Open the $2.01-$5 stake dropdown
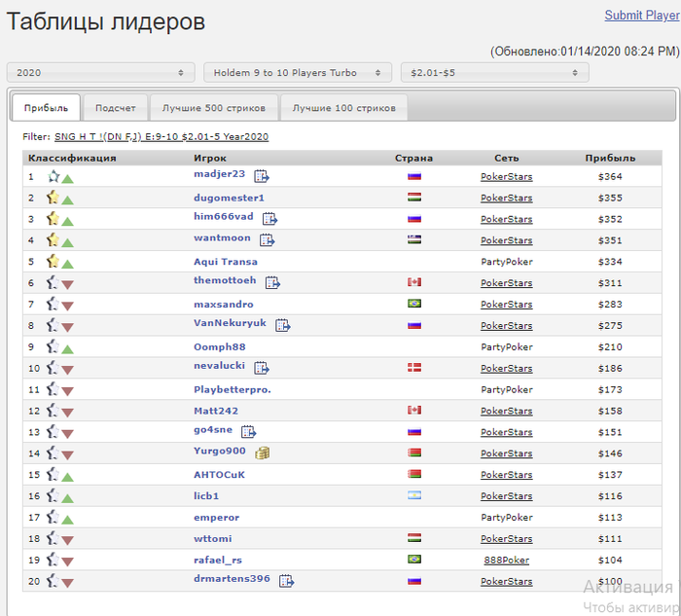The image size is (681, 616). (x=494, y=73)
